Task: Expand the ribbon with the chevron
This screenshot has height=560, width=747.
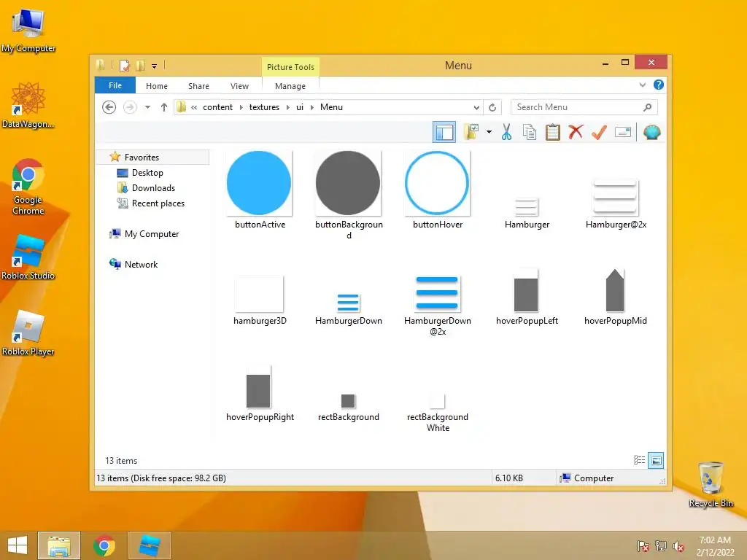Action: pyautogui.click(x=642, y=85)
